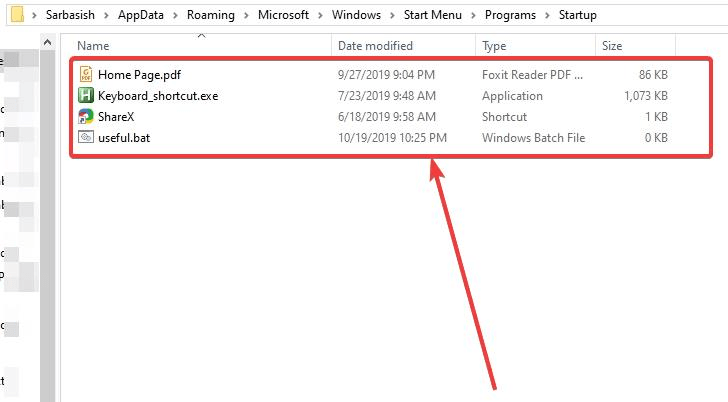
Task: Sort files by the Name column
Action: 93,46
